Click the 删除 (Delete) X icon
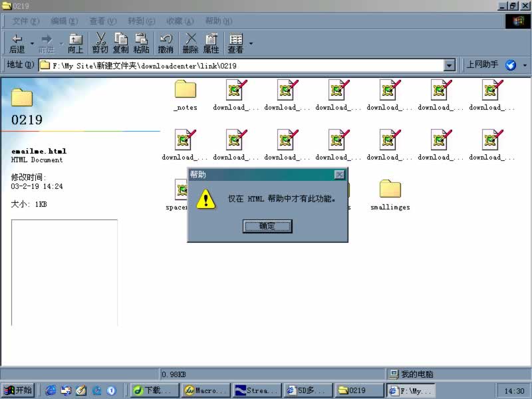 point(191,44)
